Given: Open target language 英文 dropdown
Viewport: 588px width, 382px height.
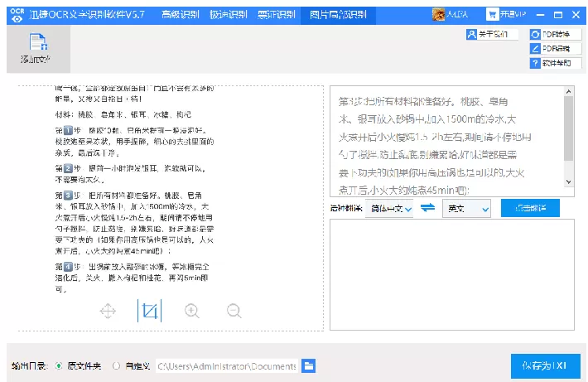Looking at the screenshot, I should (466, 208).
